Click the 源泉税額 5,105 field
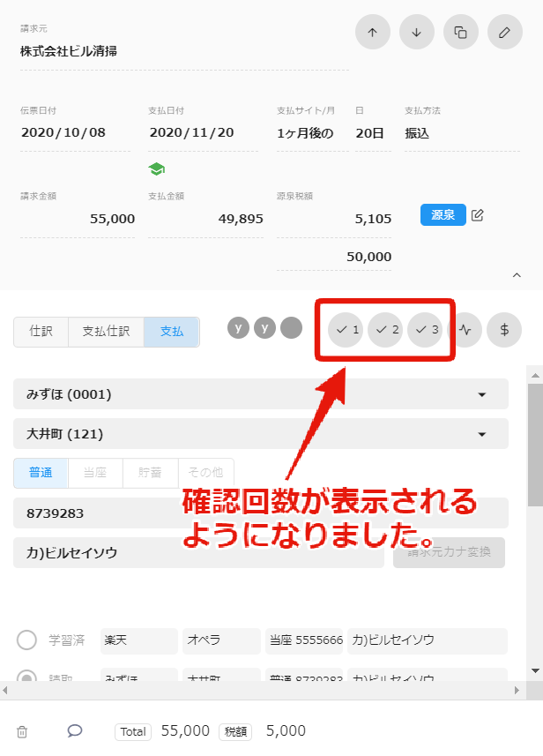 click(334, 219)
